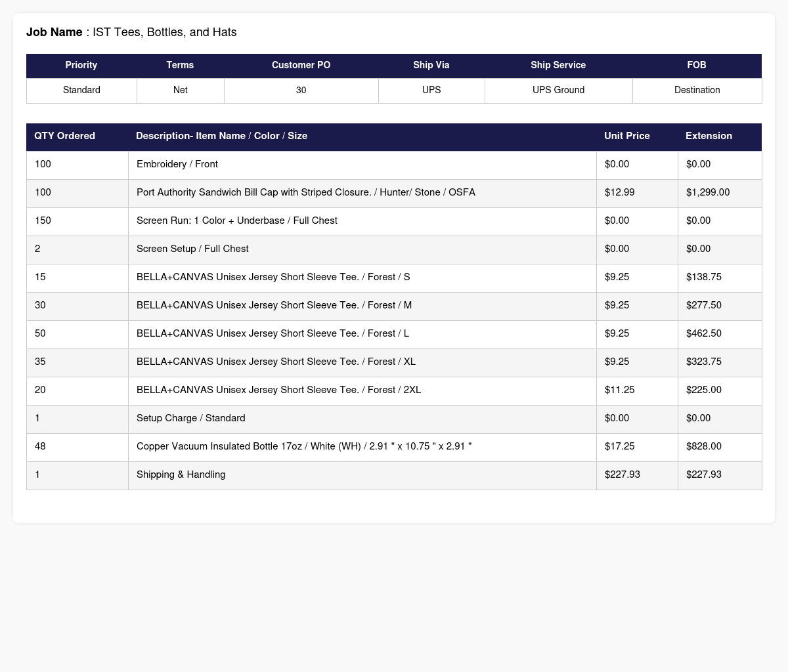Click the extension '$138.75'
This screenshot has width=788, height=672.
[704, 277]
